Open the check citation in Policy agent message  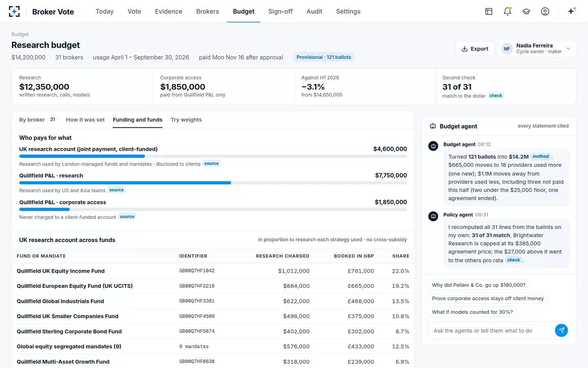point(513,260)
